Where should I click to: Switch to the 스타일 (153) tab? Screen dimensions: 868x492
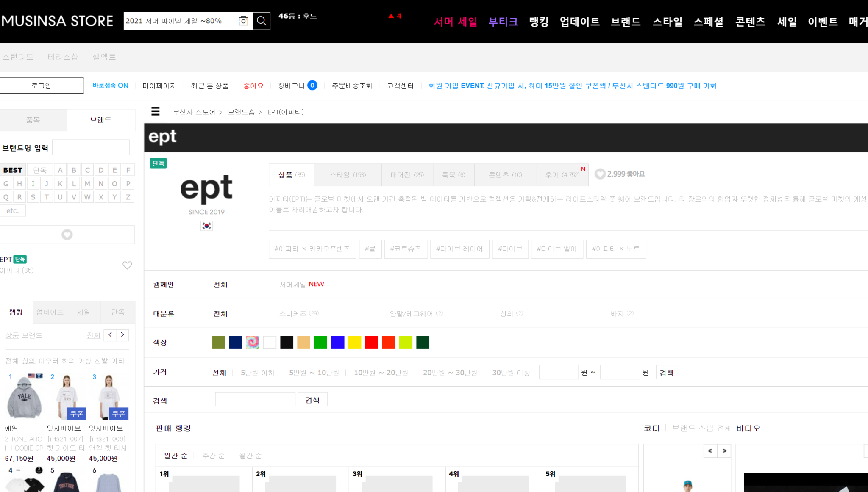pyautogui.click(x=348, y=175)
